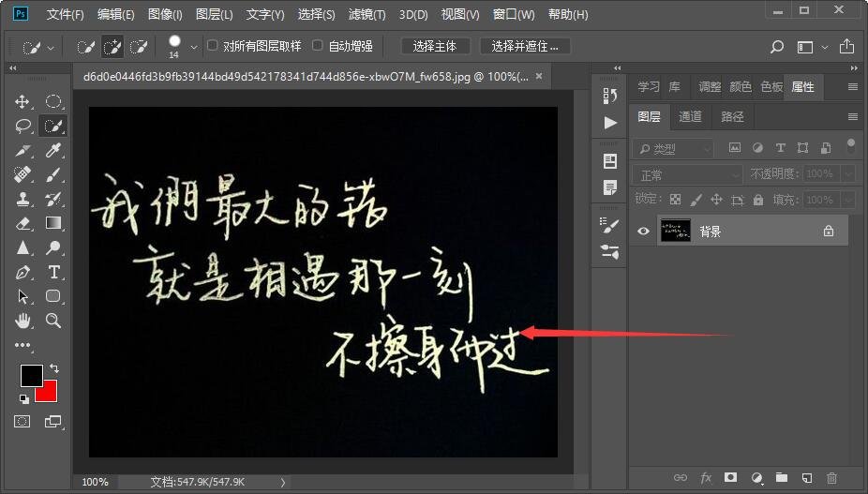Viewport: 868px width, 494px height.
Task: Switch to the 路径 tab
Action: point(732,116)
